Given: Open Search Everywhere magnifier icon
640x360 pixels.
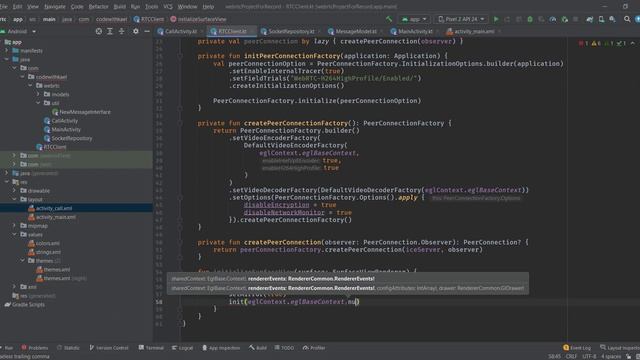Looking at the screenshot, I should click(x=627, y=19).
